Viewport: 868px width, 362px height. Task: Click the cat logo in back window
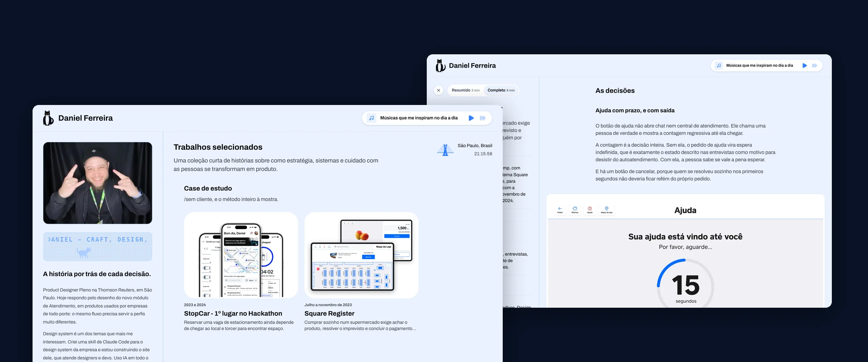pyautogui.click(x=441, y=66)
